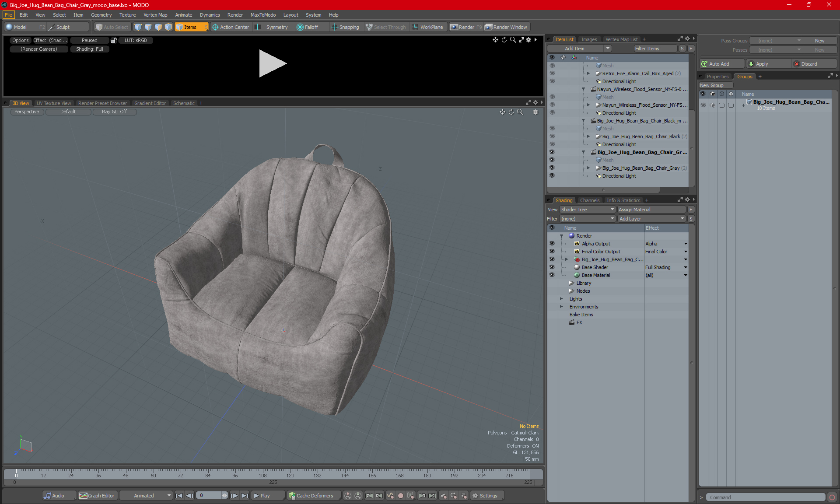The width and height of the screenshot is (840, 504).
Task: Click the Ray GL: Off button
Action: pos(114,112)
